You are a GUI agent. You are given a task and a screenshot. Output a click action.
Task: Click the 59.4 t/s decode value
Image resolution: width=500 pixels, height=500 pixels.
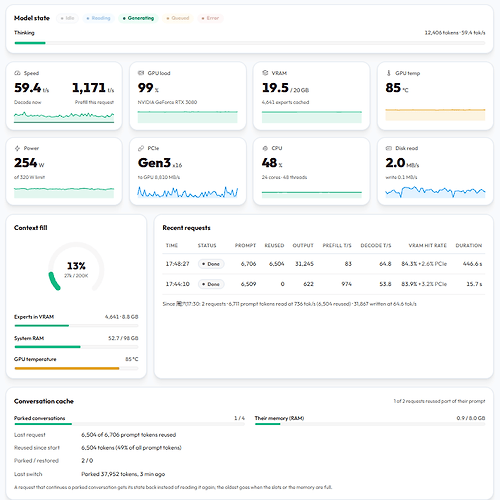click(31, 88)
